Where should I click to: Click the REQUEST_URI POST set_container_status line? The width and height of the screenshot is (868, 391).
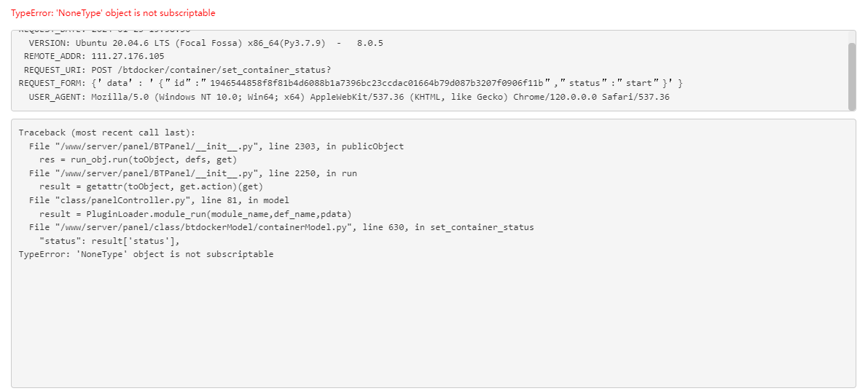click(177, 70)
